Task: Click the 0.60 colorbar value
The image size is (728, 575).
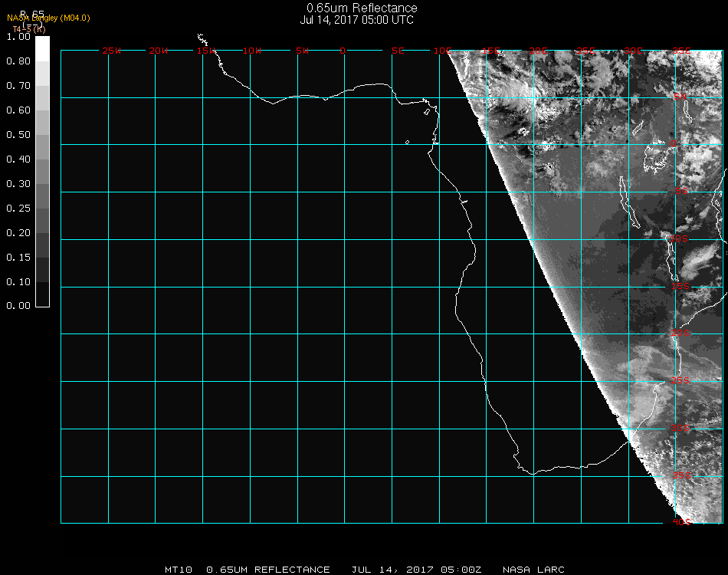Action: coord(18,110)
